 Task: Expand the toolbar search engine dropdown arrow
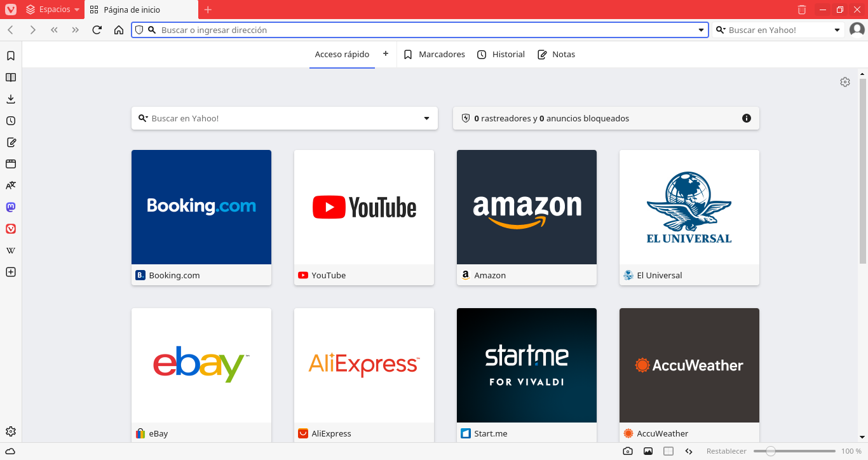tap(837, 30)
